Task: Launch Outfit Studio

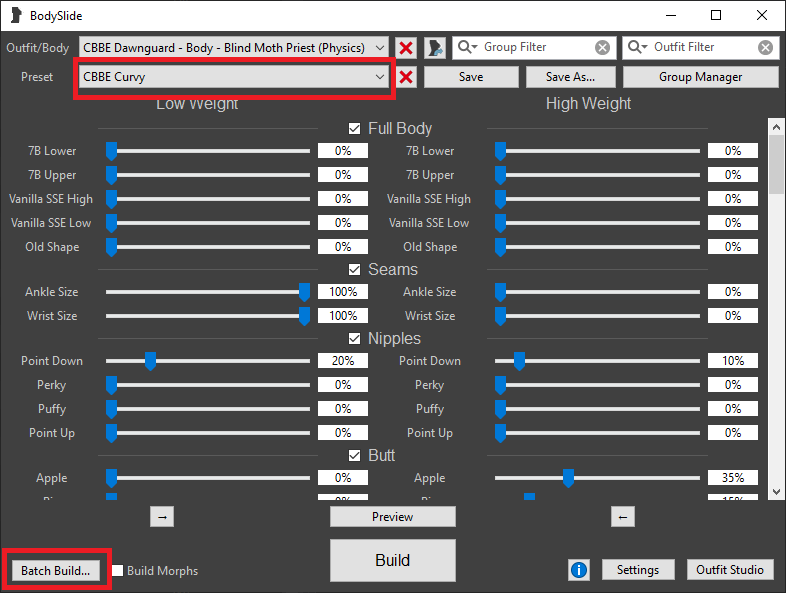Action: click(729, 570)
